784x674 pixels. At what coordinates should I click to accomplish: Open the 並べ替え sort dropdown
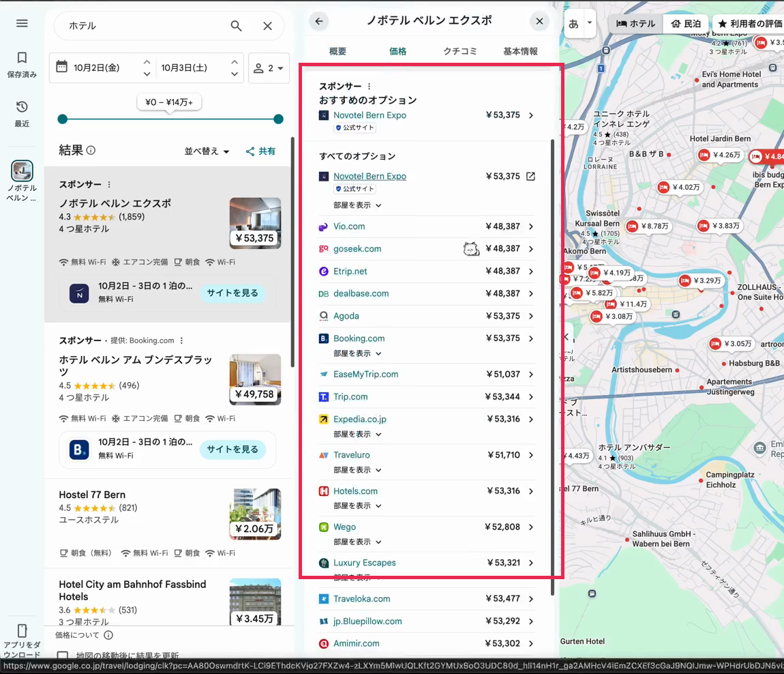207,151
